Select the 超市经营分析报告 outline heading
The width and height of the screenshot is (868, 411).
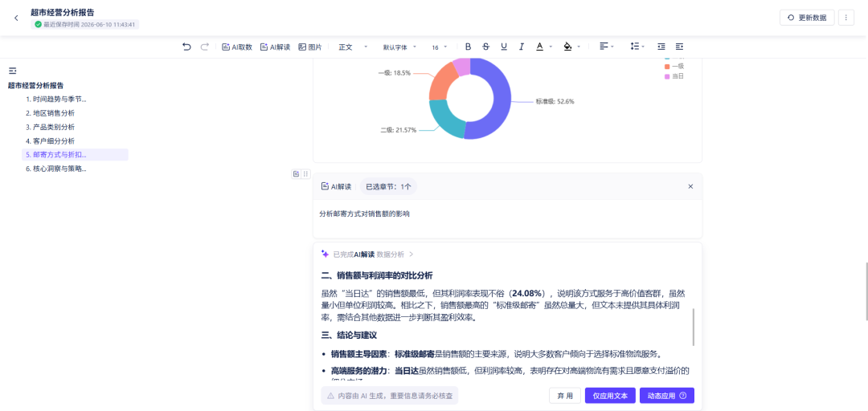click(x=35, y=85)
